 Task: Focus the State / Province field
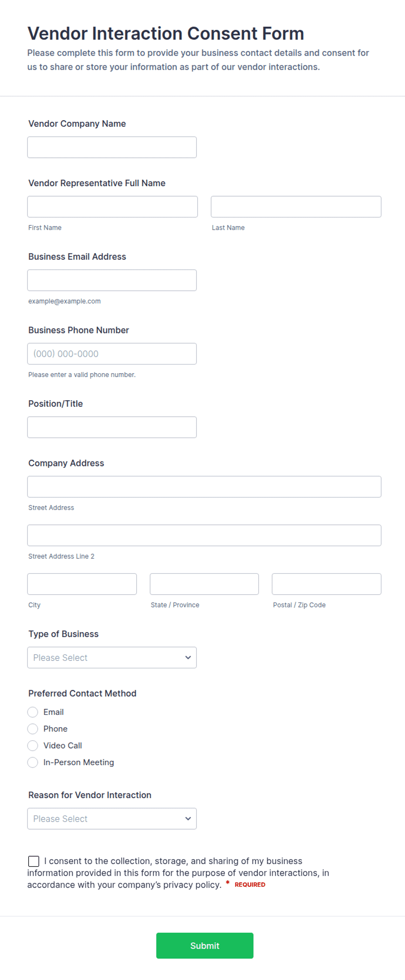click(x=204, y=584)
